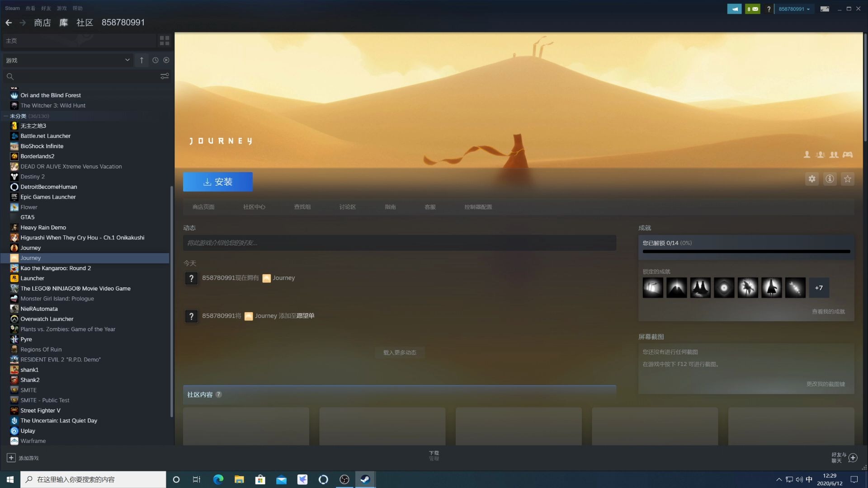Open account 858780991 dropdown menu
The image size is (868, 488).
click(x=794, y=9)
